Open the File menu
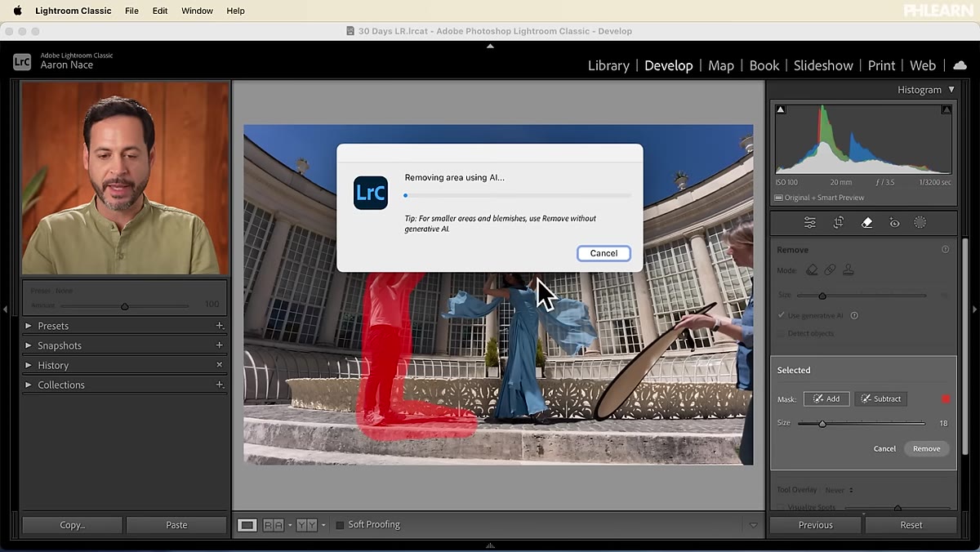This screenshot has height=552, width=980. coord(131,11)
